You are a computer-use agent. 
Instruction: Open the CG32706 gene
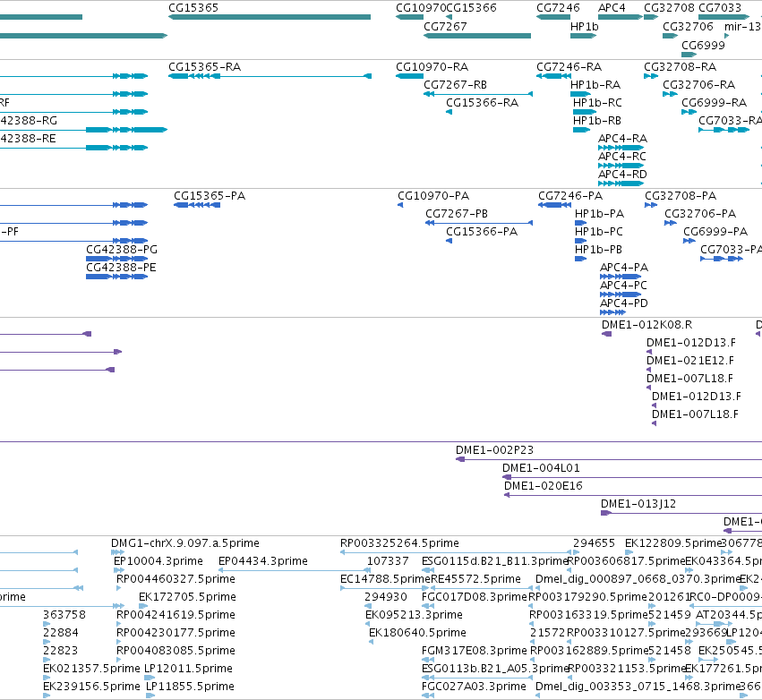point(670,36)
